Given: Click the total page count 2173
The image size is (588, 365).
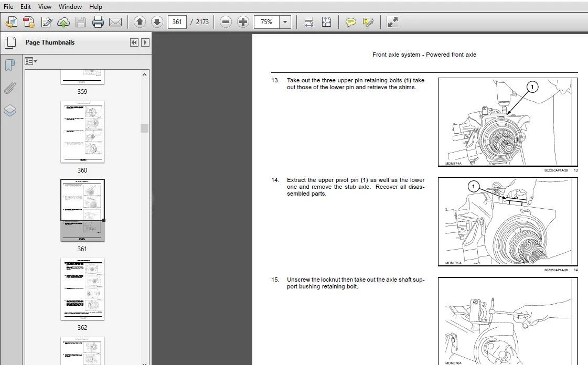Looking at the screenshot, I should (202, 22).
